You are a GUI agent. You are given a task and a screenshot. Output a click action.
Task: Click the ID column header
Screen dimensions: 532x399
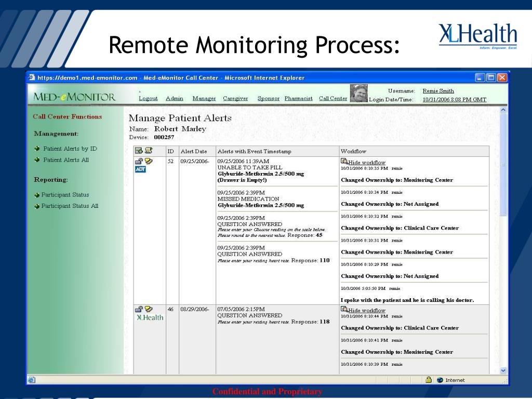(170, 151)
